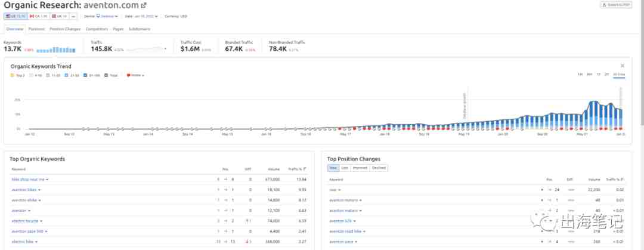The height and width of the screenshot is (250, 644).
Task: Toggle the Top 3 legend checkbox
Action: [x=13, y=75]
